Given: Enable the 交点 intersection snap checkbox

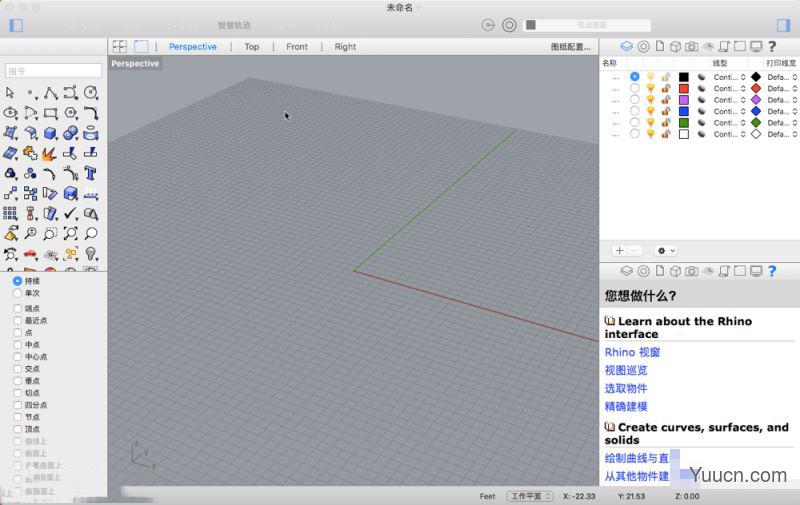Looking at the screenshot, I should 17,369.
